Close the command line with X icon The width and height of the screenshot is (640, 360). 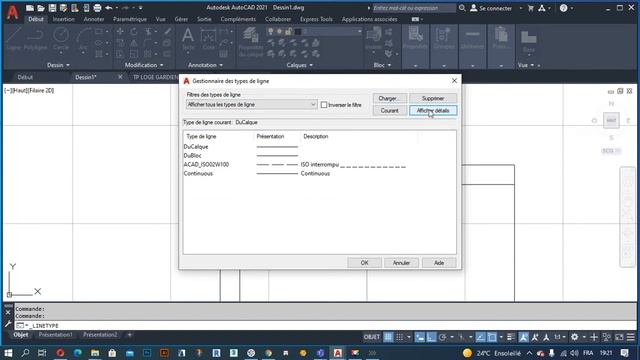coord(8,312)
